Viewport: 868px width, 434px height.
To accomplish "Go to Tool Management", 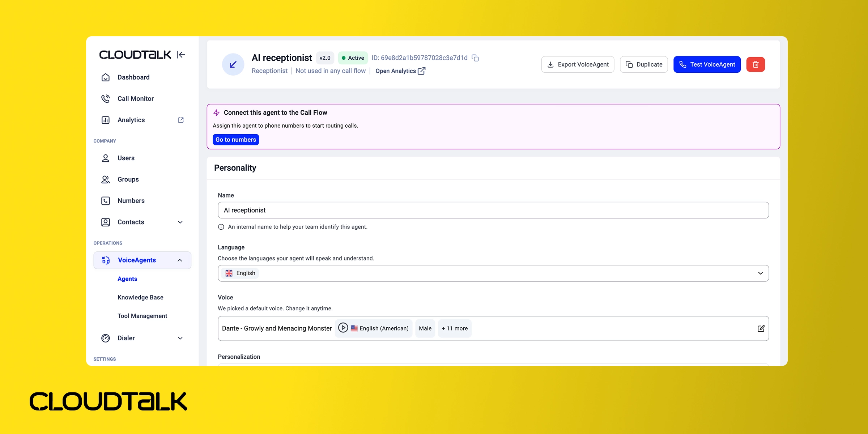I will click(x=142, y=316).
